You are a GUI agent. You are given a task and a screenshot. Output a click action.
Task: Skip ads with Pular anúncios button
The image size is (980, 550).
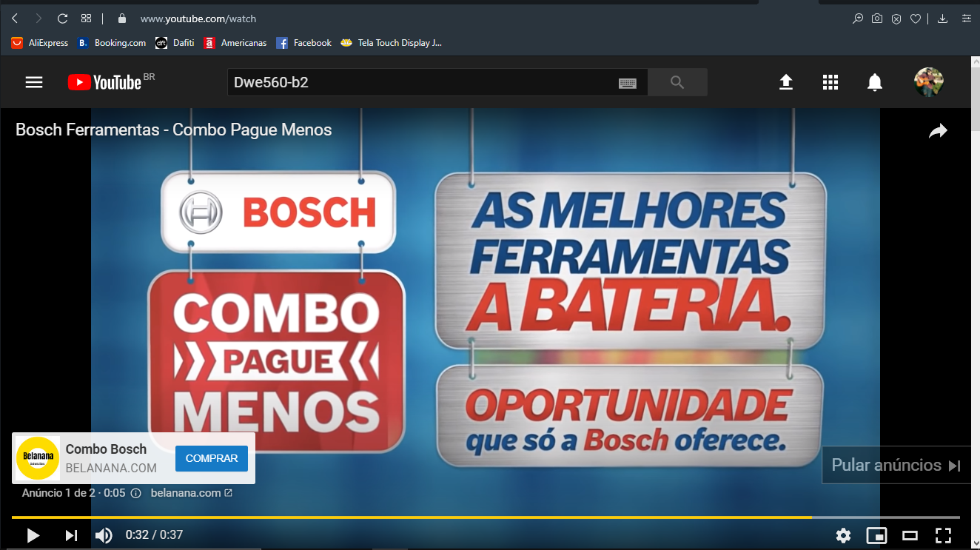coord(896,465)
